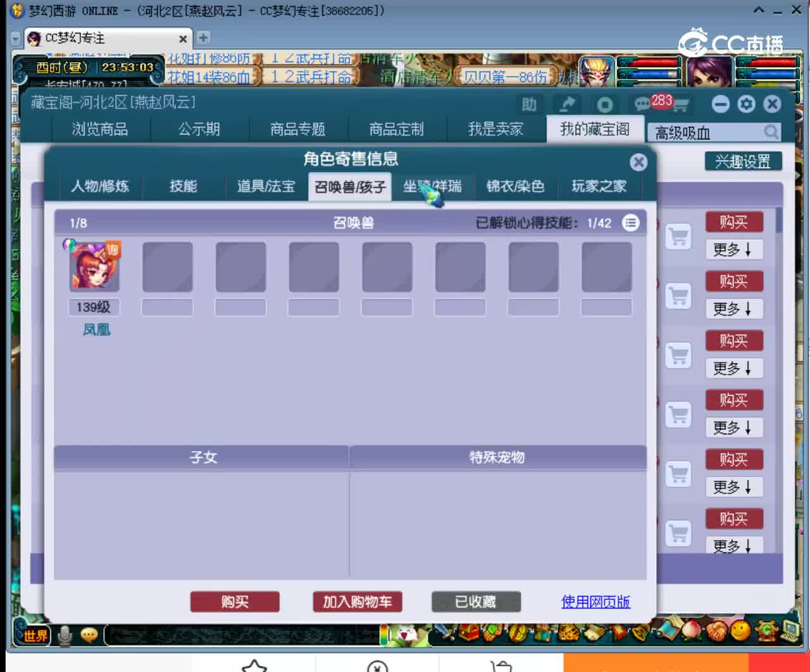The height and width of the screenshot is (672, 810).
Task: Expand 更多 for the second listing
Action: coord(734,309)
